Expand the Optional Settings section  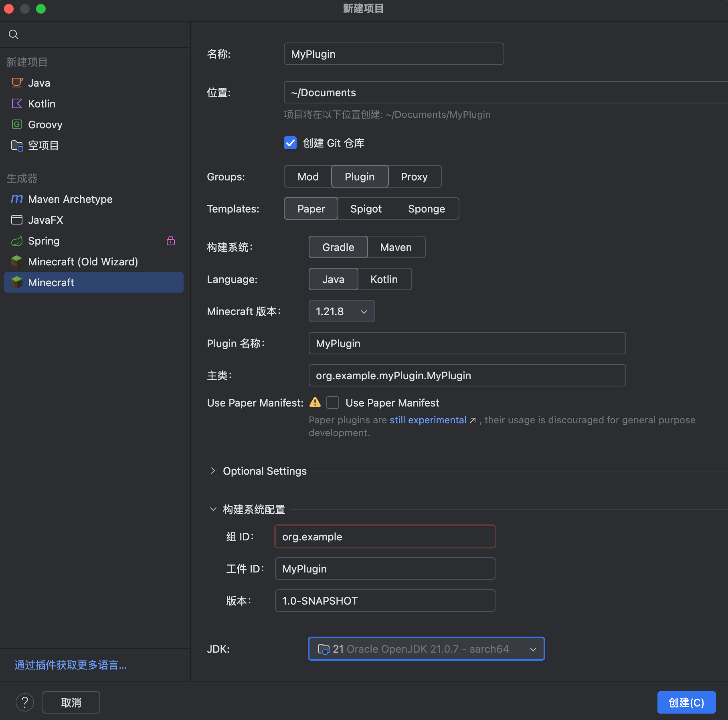[213, 471]
